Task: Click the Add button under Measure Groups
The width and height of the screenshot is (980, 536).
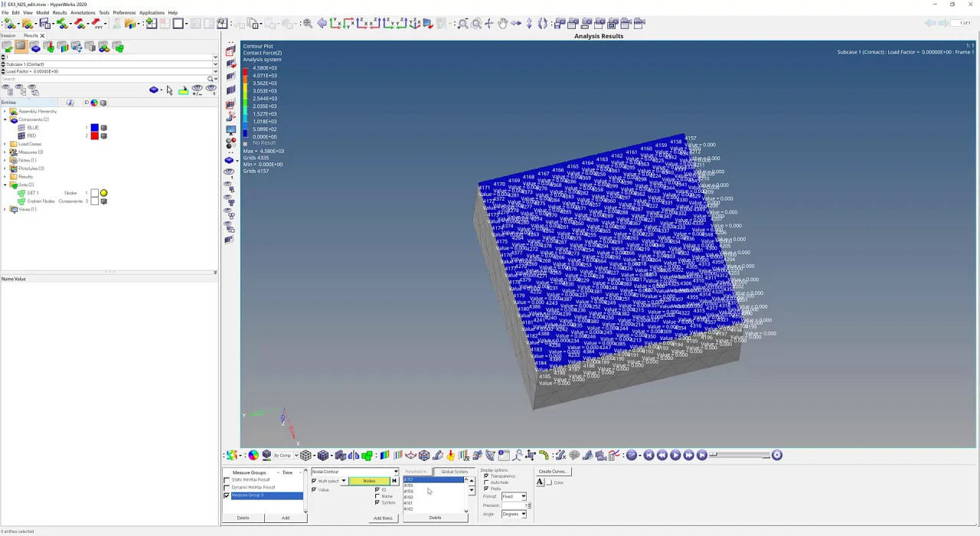Action: tap(286, 518)
